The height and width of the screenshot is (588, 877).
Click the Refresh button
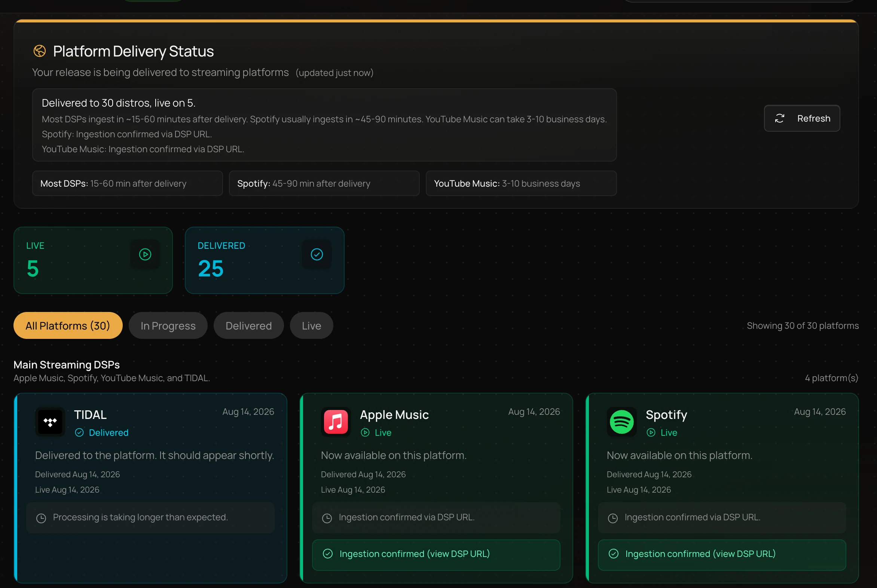[801, 118]
